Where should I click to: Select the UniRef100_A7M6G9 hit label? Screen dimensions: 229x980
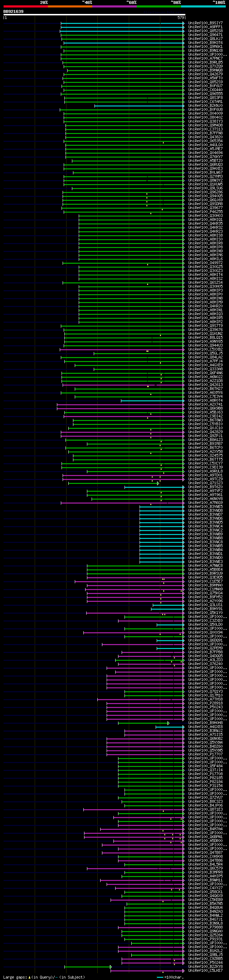tap(205, 503)
